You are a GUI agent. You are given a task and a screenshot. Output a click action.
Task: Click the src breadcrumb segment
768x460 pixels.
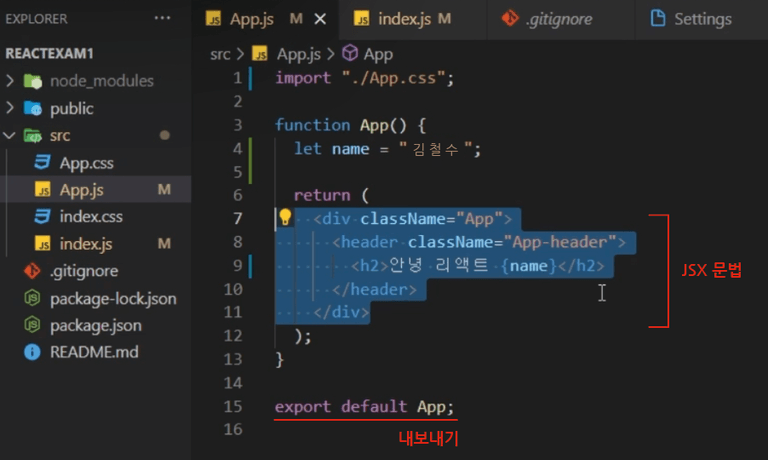pyautogui.click(x=220, y=54)
